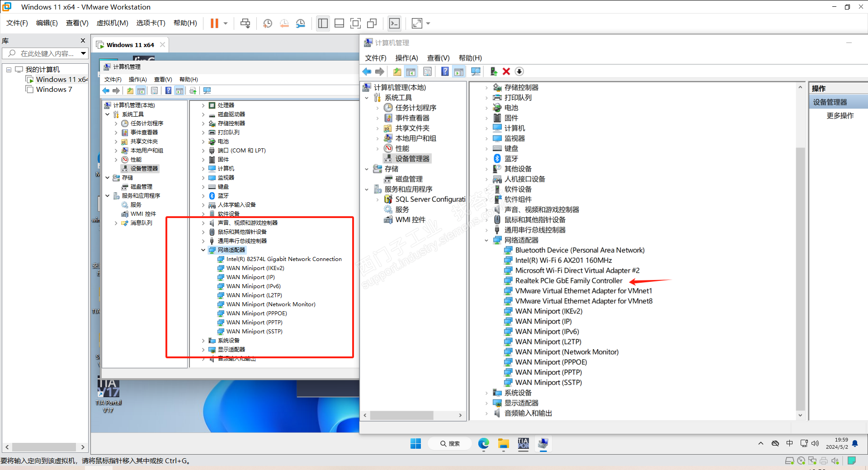
Task: Open File Explorer from the taskbar
Action: click(503, 443)
